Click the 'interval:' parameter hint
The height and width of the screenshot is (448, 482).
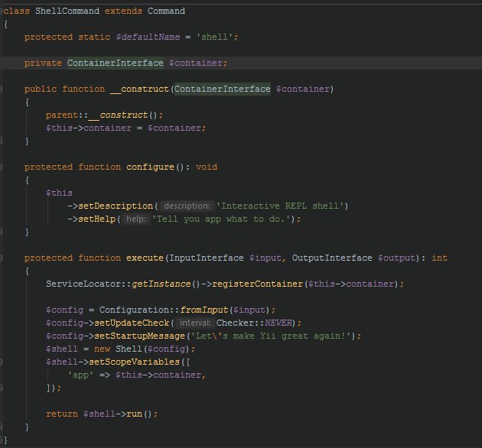pos(195,323)
